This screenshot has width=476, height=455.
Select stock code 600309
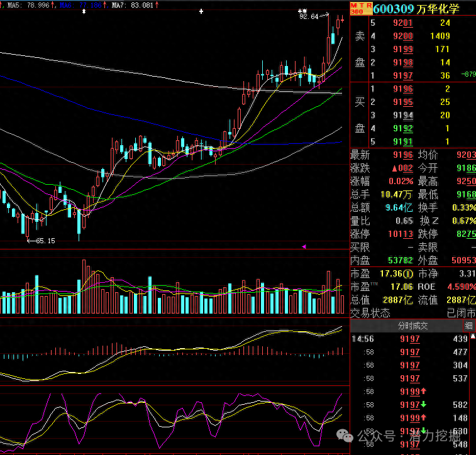point(392,9)
